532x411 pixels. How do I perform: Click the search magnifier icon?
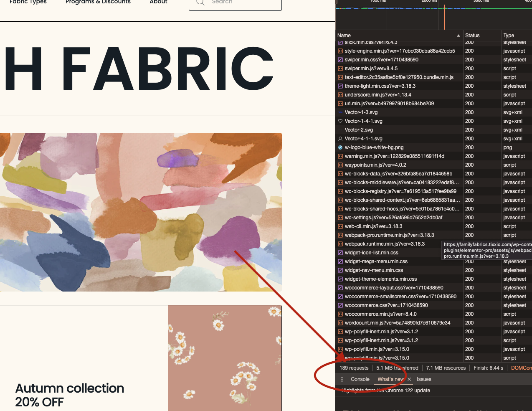point(200,2)
